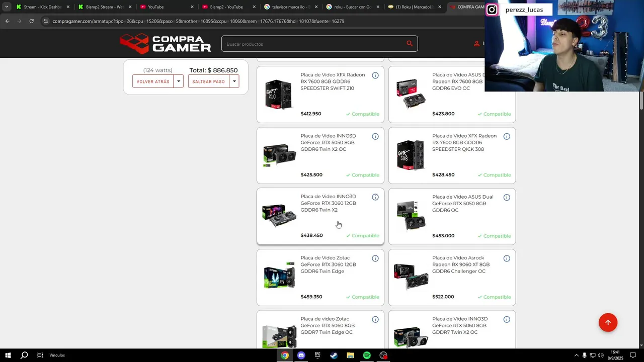Screen dimensions: 644x362
Task: Click the $438.450 price text
Action: click(x=311, y=235)
